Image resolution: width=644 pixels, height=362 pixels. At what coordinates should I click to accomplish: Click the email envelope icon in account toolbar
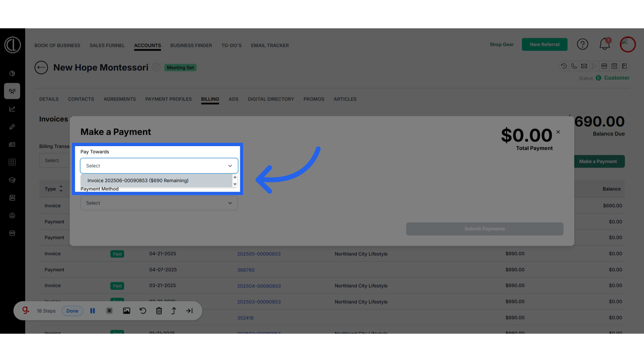(584, 66)
